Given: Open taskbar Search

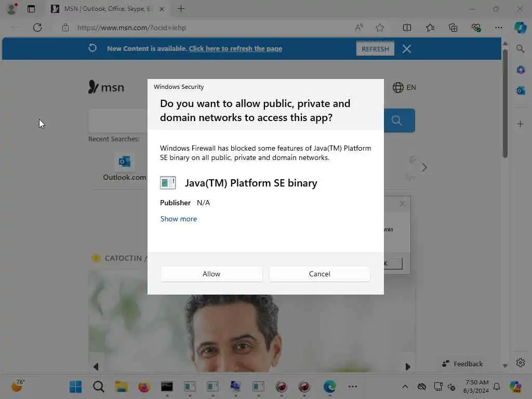Looking at the screenshot, I should pos(98,387).
